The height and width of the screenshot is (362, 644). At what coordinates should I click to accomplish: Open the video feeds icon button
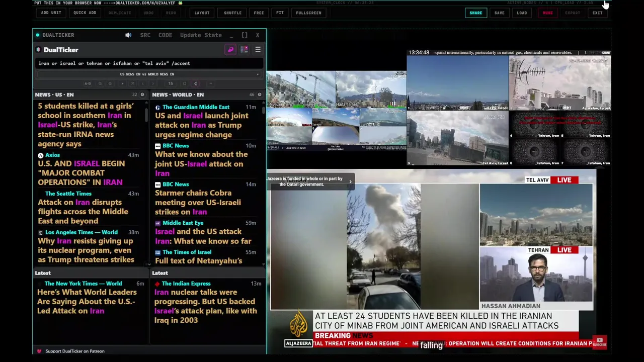click(244, 50)
